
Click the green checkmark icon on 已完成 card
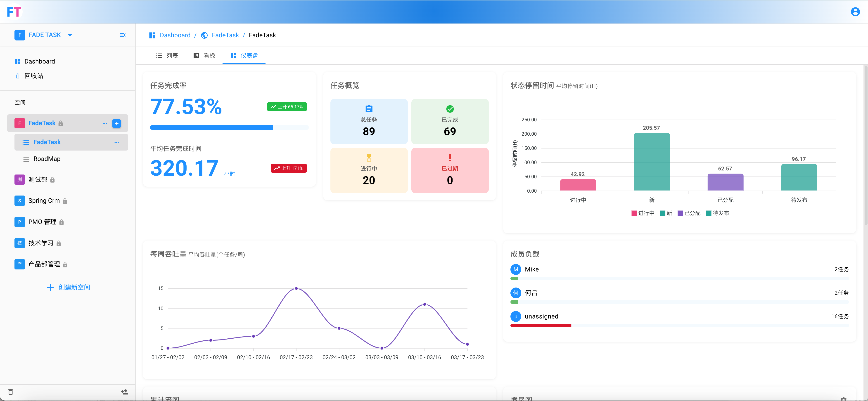point(450,109)
